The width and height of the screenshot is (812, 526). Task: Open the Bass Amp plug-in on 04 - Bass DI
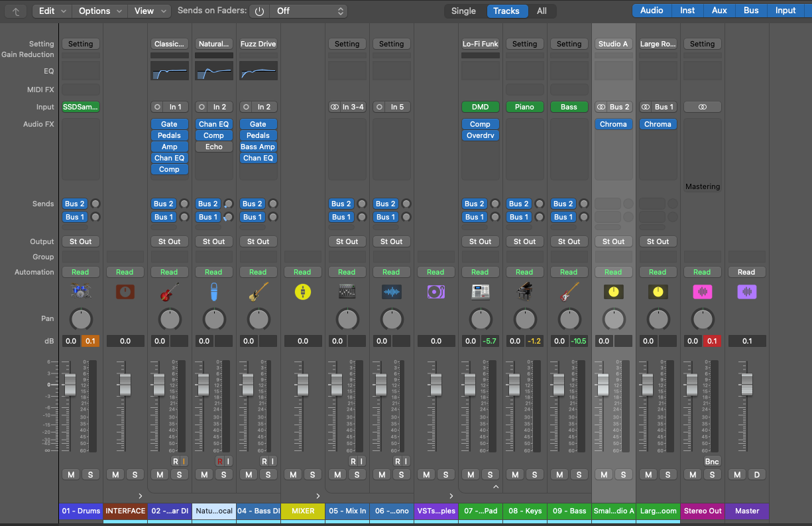pos(258,147)
